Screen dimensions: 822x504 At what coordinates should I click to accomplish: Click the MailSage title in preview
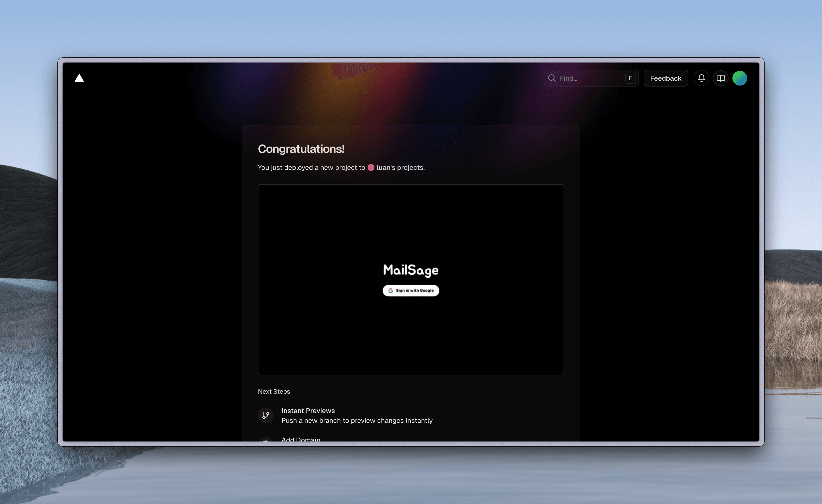[411, 270]
